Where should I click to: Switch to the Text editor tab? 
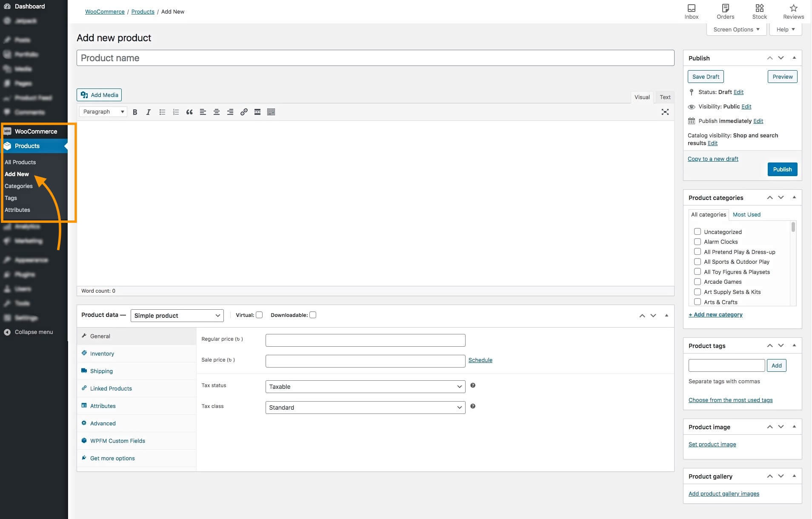[665, 97]
